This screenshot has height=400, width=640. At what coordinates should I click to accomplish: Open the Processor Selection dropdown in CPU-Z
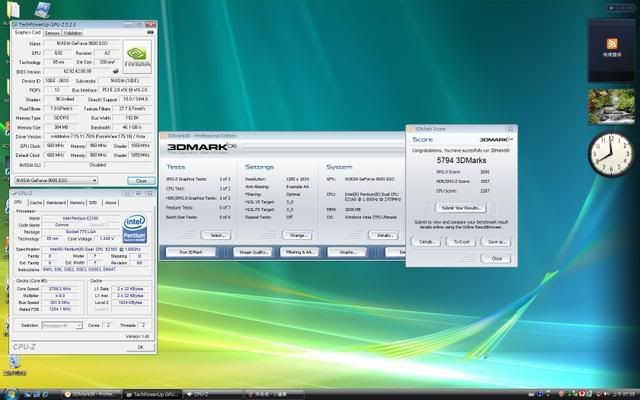(x=62, y=325)
